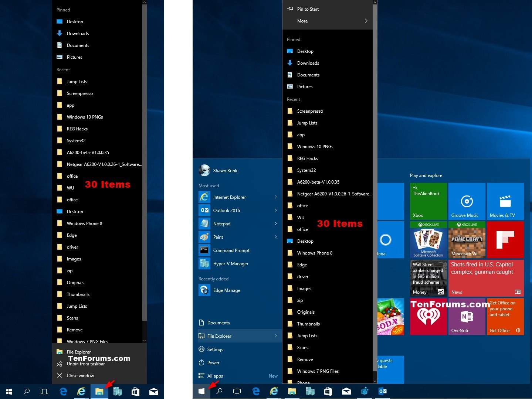
Task: Open search icon in left taskbar
Action: tap(27, 392)
